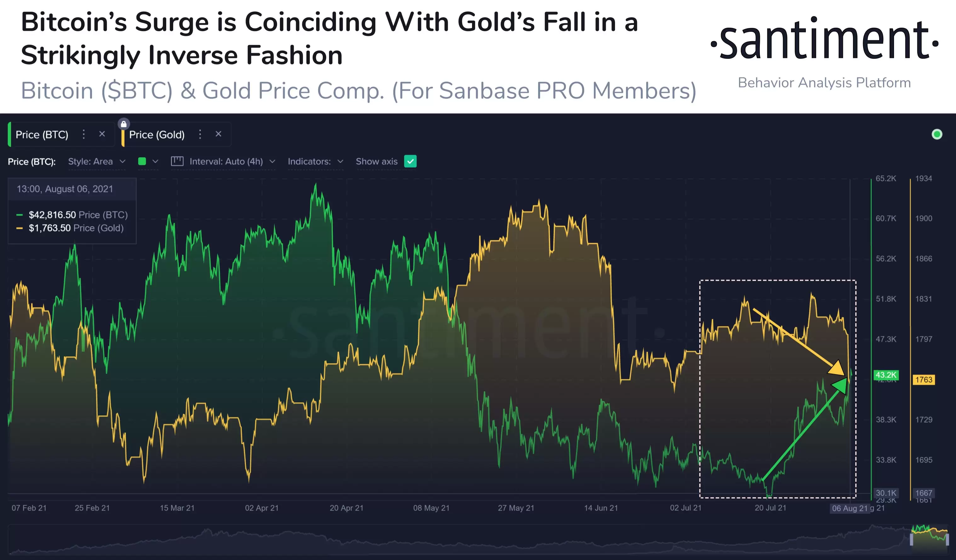This screenshot has height=560, width=956.
Task: Open Price (BTC) metric options menu
Action: pos(84,134)
